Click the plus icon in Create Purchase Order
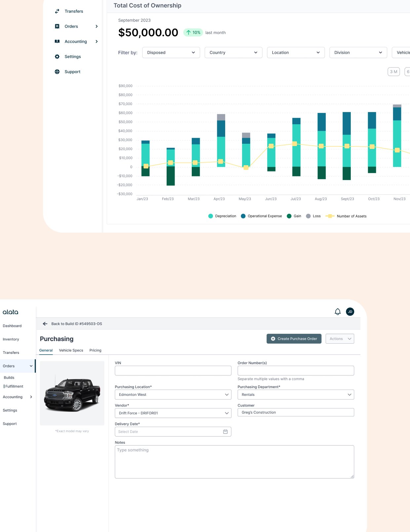410x532 pixels. pos(273,339)
